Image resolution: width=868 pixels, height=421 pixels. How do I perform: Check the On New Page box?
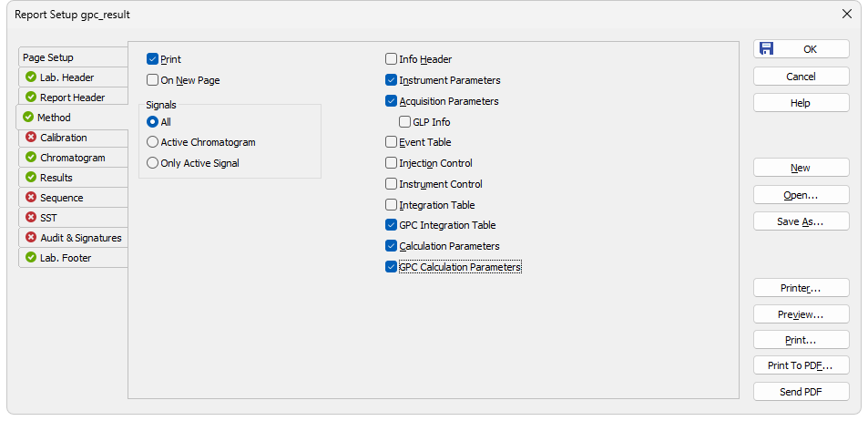pyautogui.click(x=152, y=80)
